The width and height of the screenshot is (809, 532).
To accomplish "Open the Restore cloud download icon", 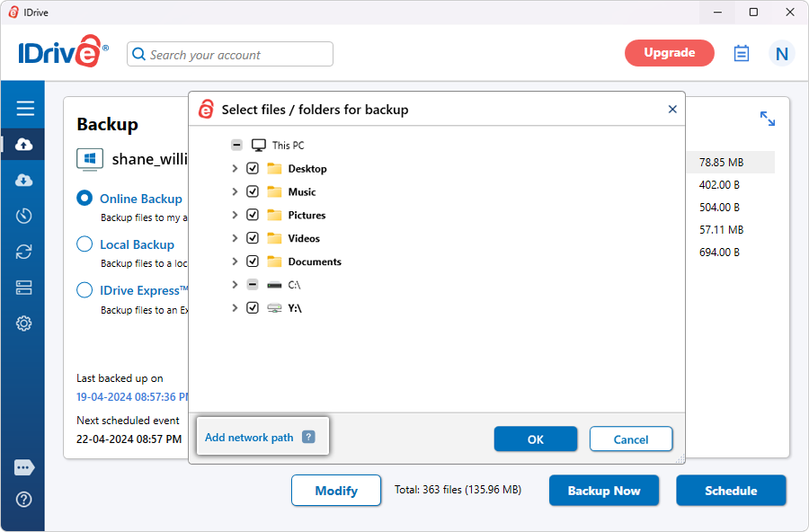I will click(24, 180).
